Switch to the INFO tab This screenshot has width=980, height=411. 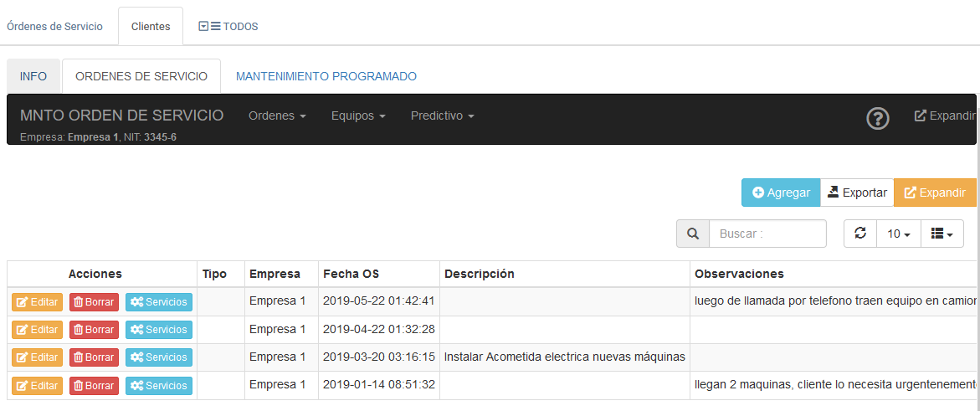click(x=33, y=76)
